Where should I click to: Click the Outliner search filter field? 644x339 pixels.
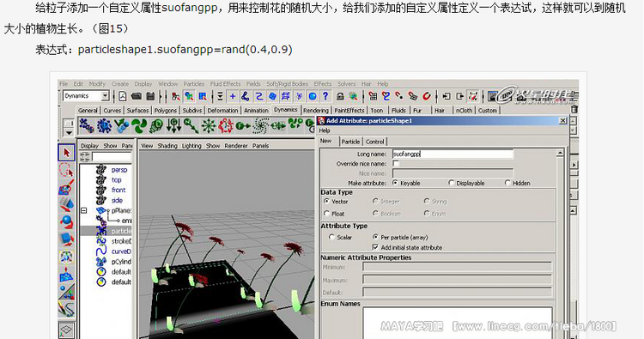(x=112, y=156)
